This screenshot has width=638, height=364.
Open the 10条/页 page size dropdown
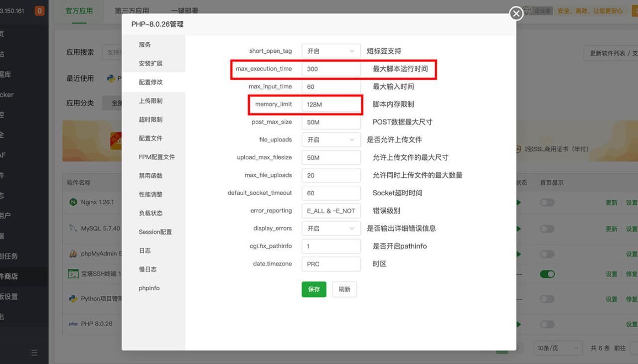tap(558, 348)
